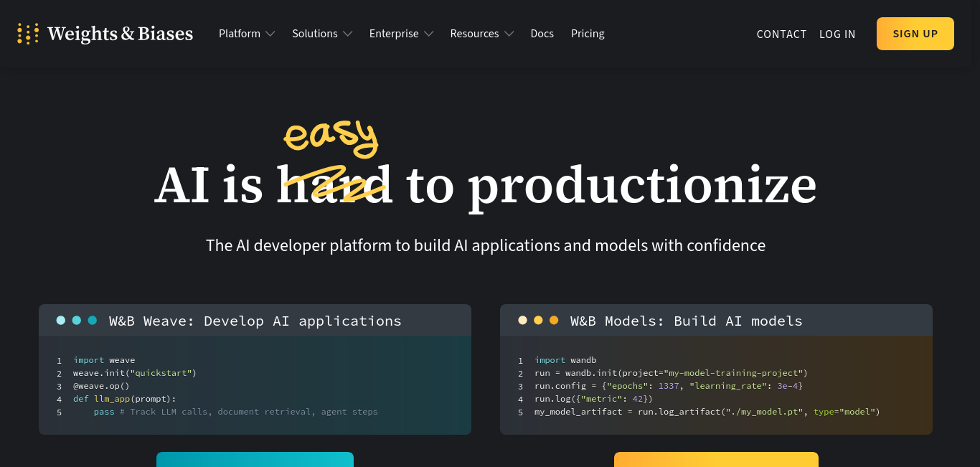Screen dimensions: 980x467
Task: Click the "AI is hard to productionize" headline
Action: [486, 186]
